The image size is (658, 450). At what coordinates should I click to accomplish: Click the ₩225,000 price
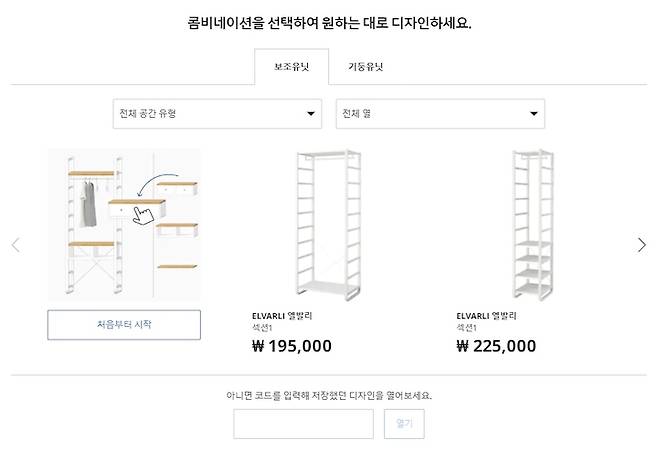tap(495, 346)
